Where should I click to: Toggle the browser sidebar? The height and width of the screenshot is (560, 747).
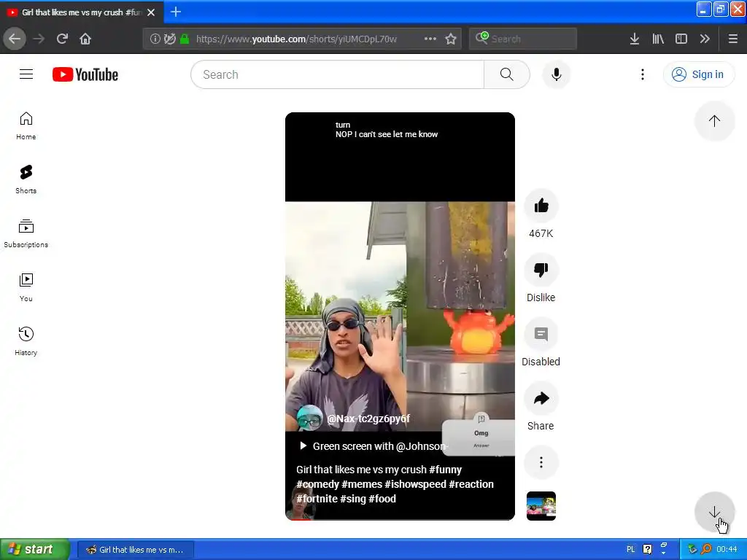tap(681, 39)
